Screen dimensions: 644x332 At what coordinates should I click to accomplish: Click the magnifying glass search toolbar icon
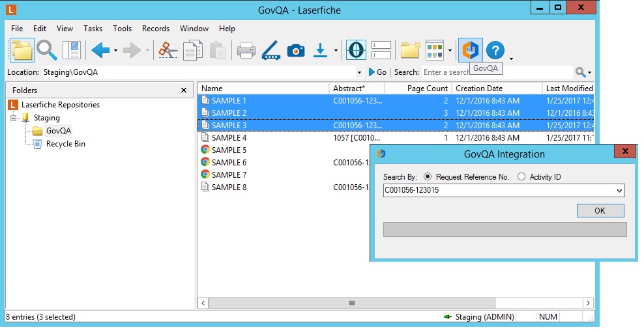46,50
